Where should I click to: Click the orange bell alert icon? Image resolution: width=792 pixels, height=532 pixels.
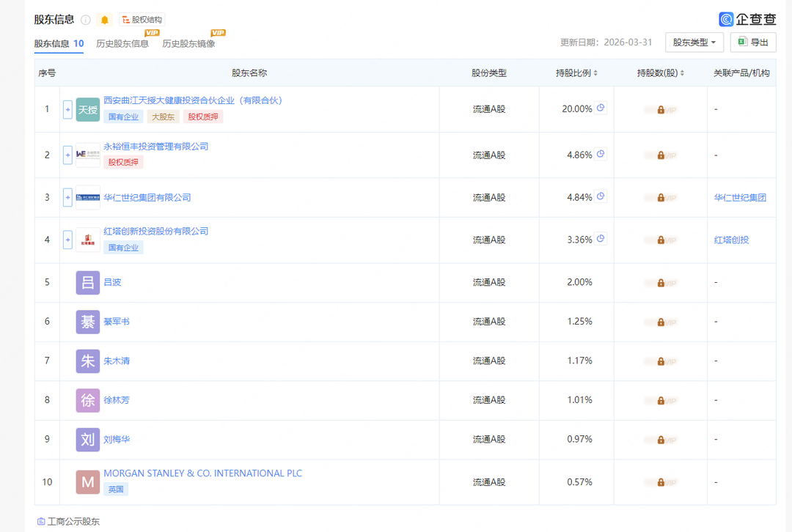tap(105, 20)
